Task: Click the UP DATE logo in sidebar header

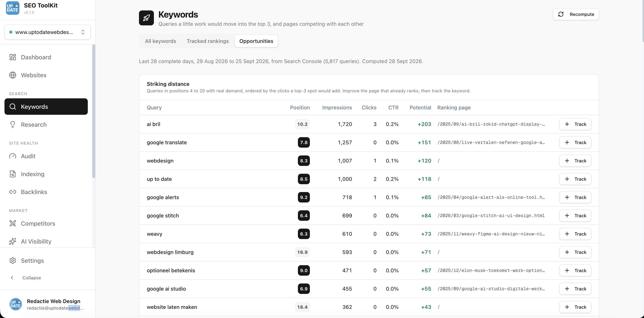Action: 13,8
